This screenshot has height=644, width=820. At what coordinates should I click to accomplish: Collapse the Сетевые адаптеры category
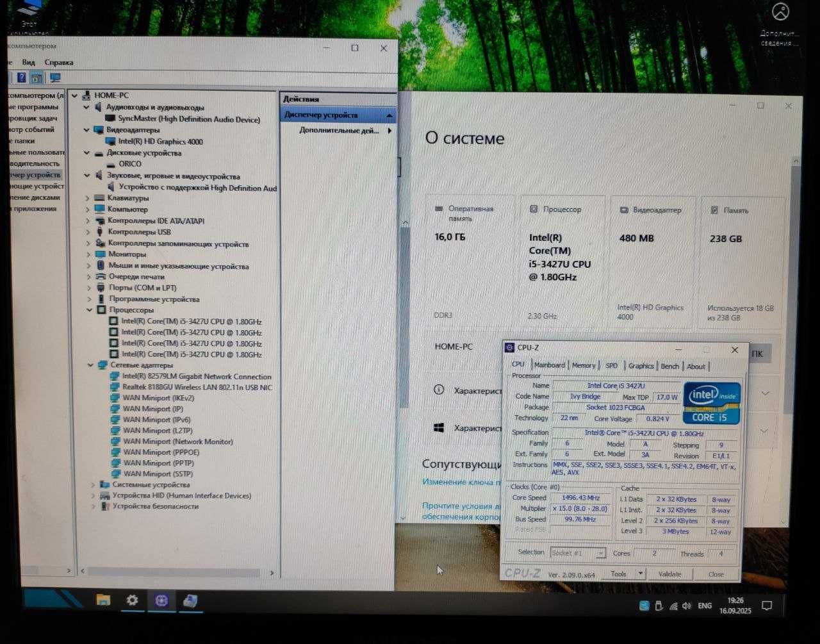90,365
